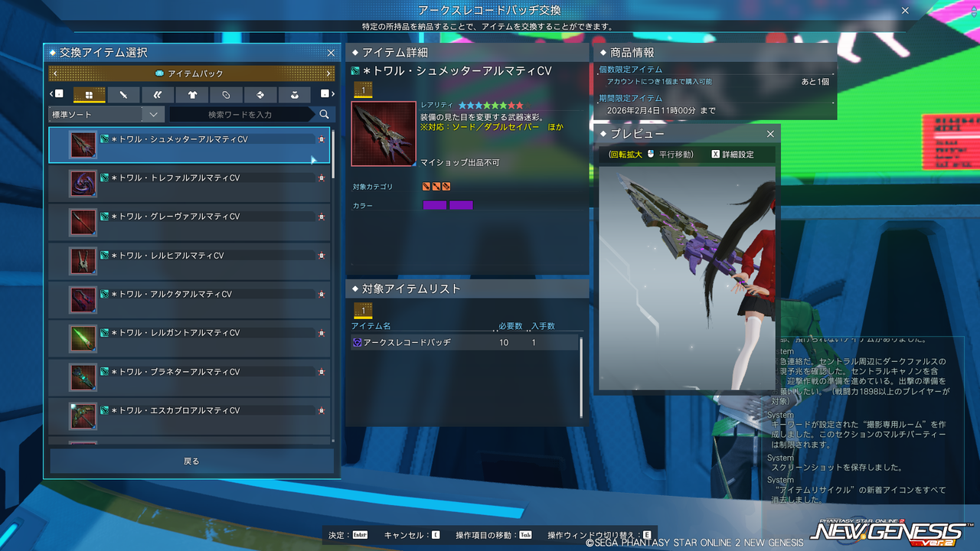Viewport: 980px width, 551px height.
Task: Click limited-item icon on トワル・レルヒ row
Action: pyautogui.click(x=322, y=256)
